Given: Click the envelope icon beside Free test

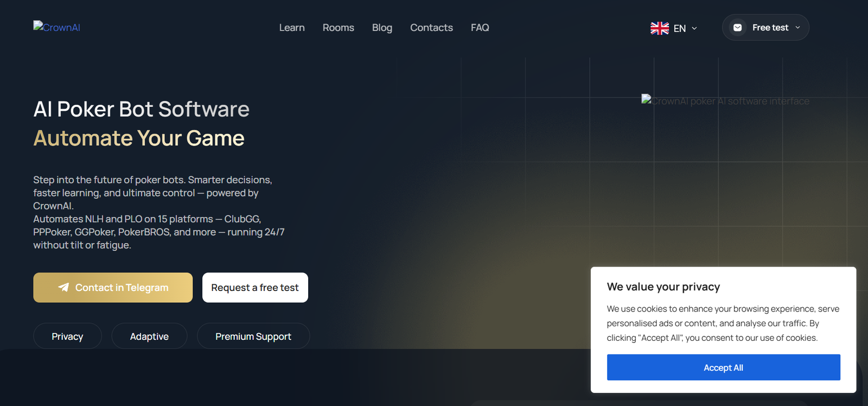Looking at the screenshot, I should click(737, 28).
